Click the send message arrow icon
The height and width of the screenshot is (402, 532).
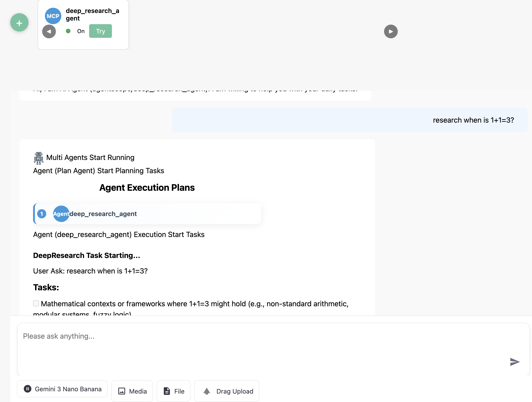[514, 362]
